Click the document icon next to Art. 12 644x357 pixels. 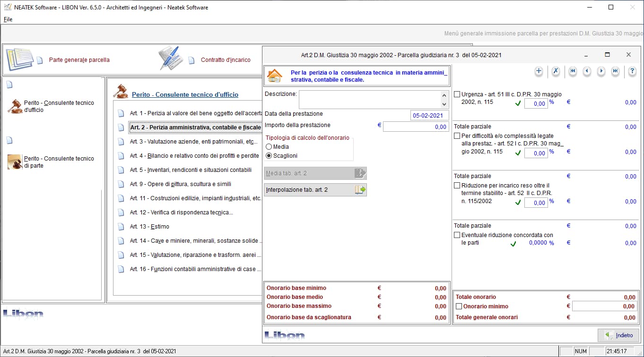[121, 212]
